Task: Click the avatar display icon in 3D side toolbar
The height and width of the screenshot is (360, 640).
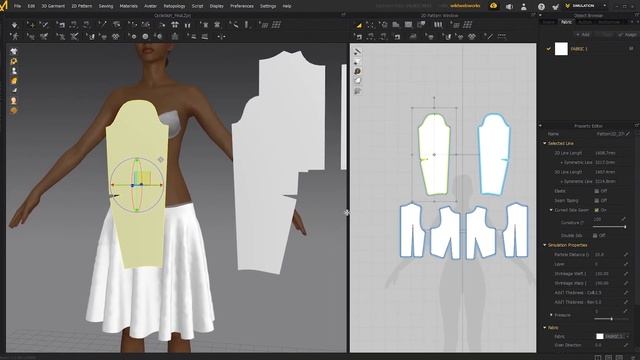Action: [x=14, y=71]
